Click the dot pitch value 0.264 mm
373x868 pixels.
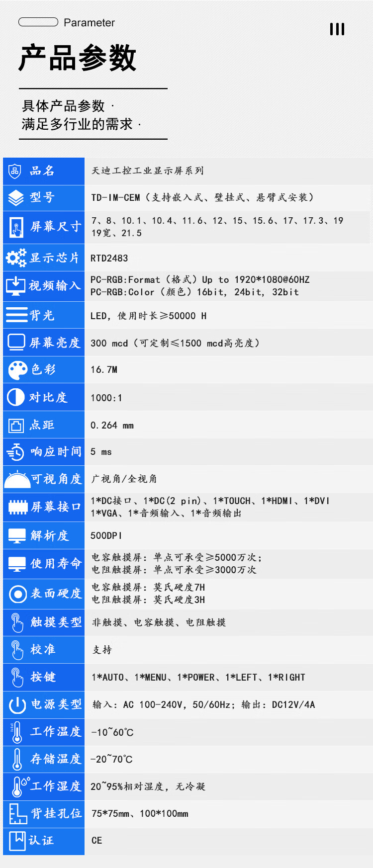point(112,426)
